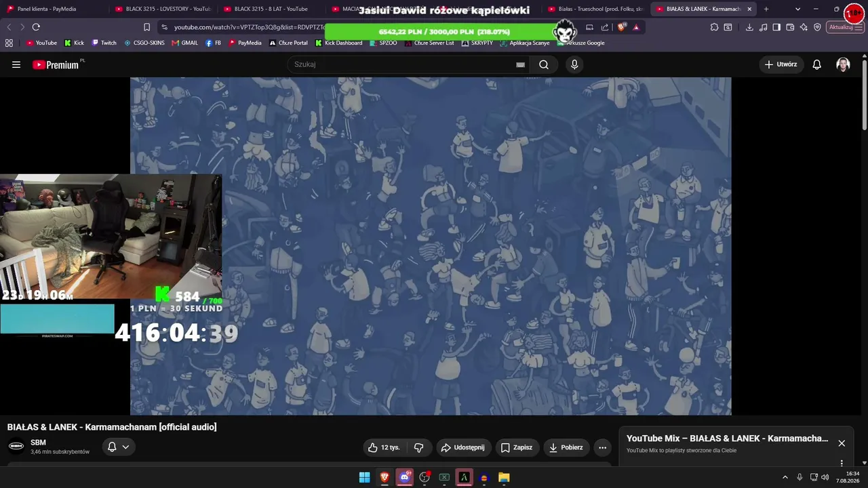Click the YouTube search magnifier button

(544, 64)
